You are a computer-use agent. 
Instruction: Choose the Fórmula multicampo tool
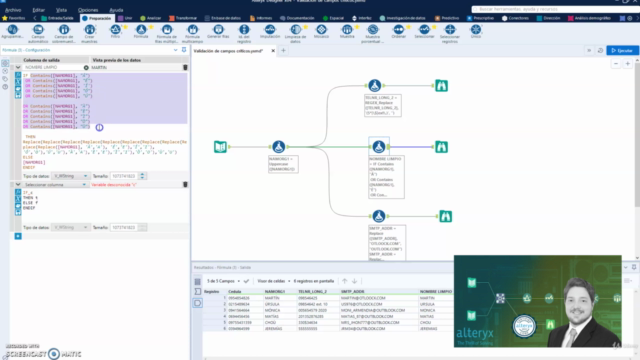tap(192, 33)
